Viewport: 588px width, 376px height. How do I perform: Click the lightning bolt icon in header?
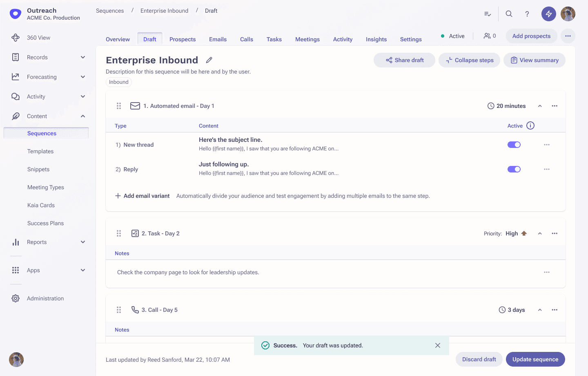click(x=548, y=14)
